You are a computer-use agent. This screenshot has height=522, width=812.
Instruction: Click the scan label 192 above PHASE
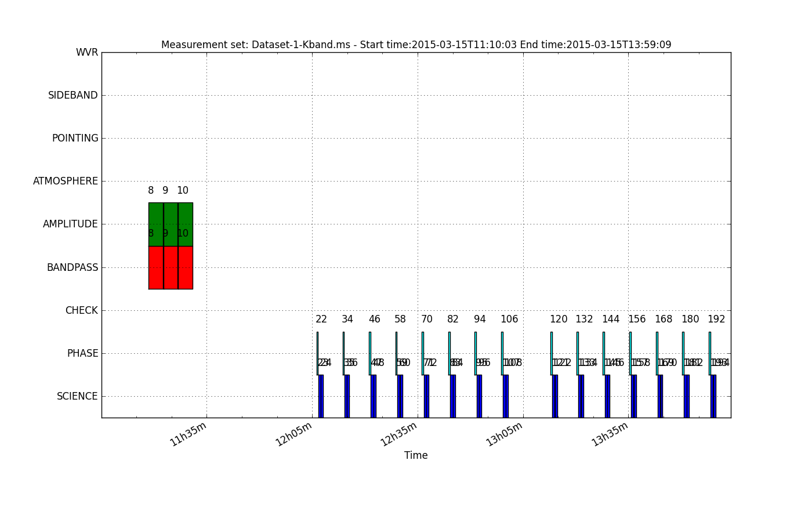click(716, 320)
